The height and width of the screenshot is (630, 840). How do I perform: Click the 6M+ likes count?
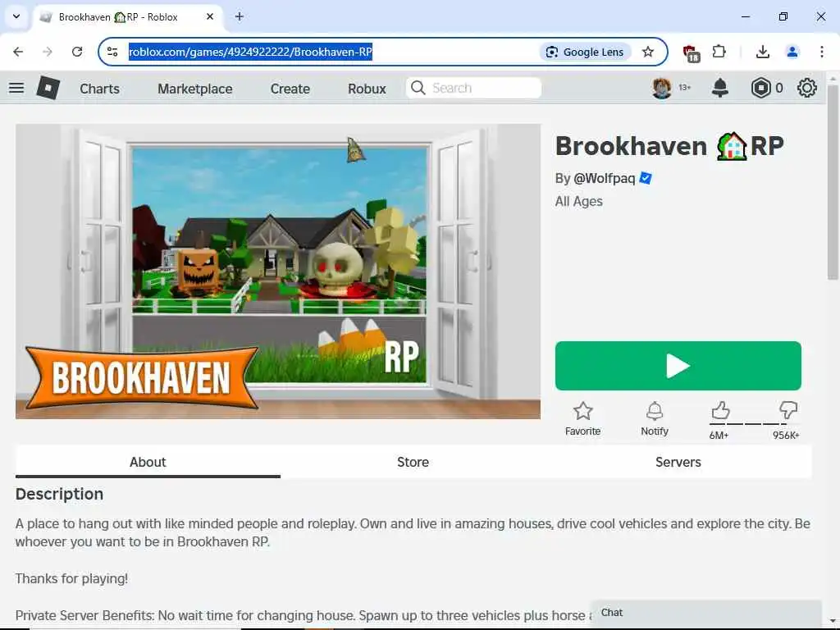click(x=719, y=436)
